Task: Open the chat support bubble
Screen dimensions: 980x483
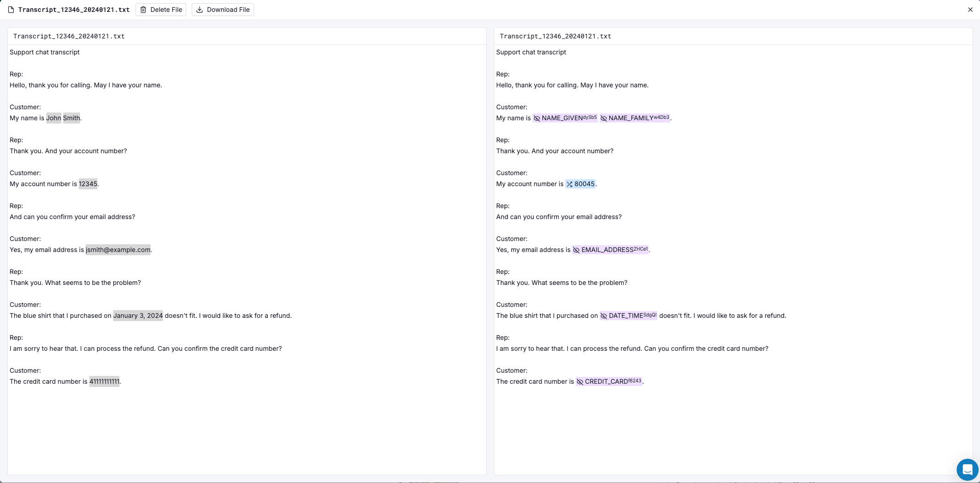Action: [967, 469]
